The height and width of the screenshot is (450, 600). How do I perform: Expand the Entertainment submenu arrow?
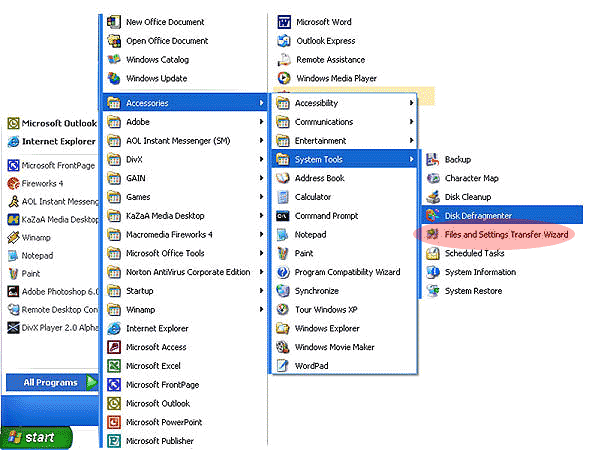(x=411, y=140)
